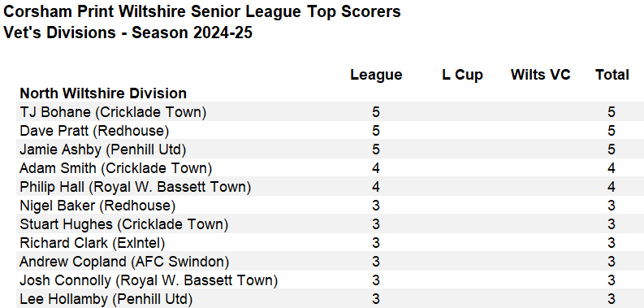
Task: Click TJ Bohane's League goals value
Action: (x=376, y=112)
